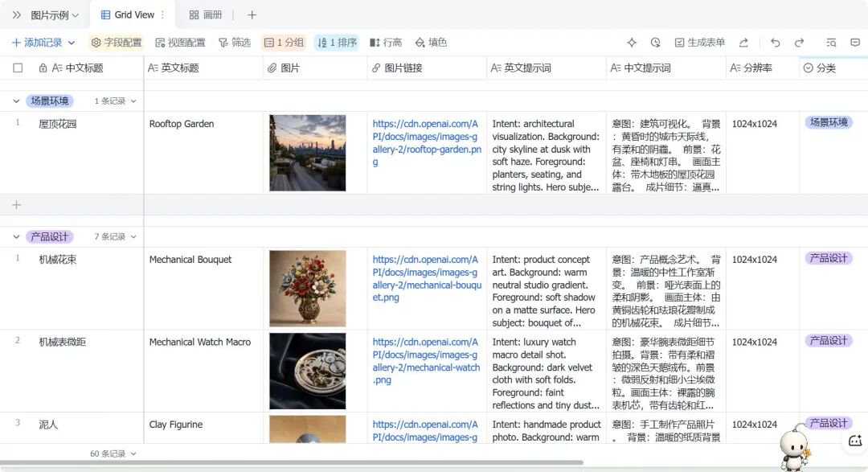This screenshot has width=868, height=472.
Task: Expand the sidebar with double chevron icon
Action: coord(17,15)
